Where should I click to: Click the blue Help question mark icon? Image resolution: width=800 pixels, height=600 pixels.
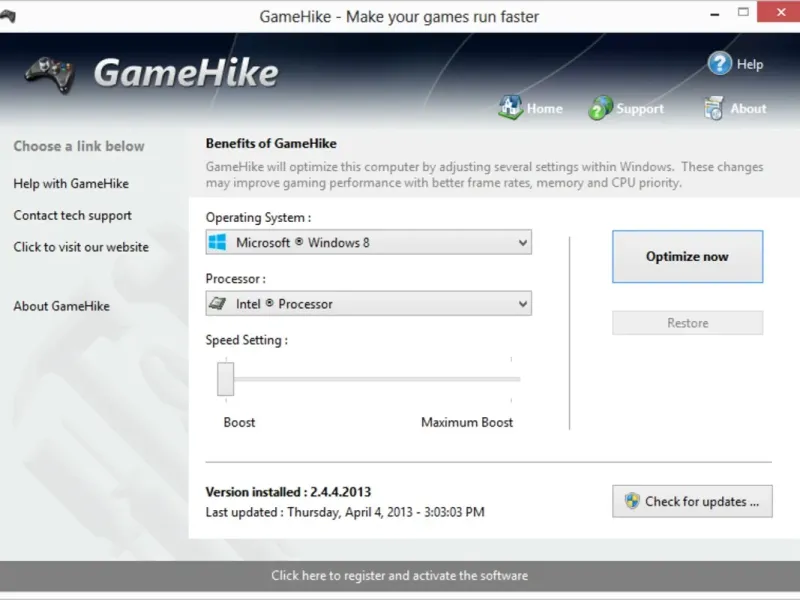coord(719,64)
